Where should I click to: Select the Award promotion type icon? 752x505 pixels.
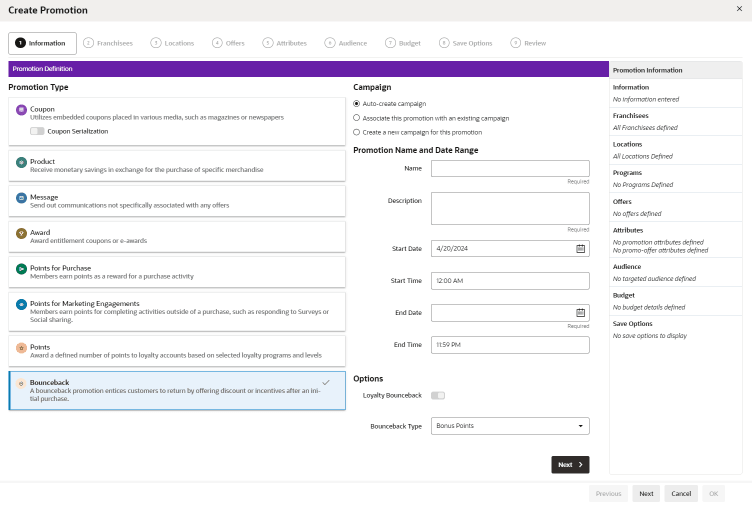click(x=21, y=233)
